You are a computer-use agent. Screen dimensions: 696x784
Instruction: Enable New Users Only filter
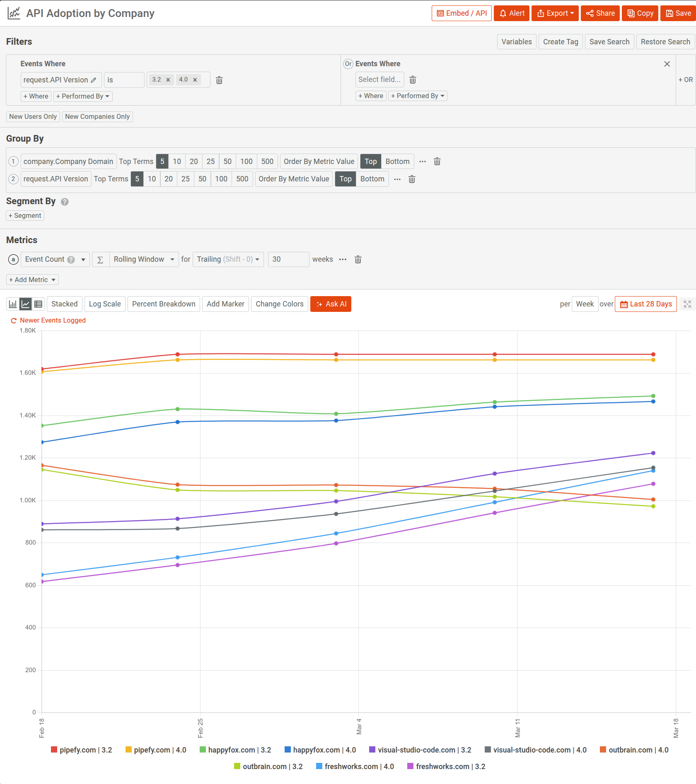click(33, 116)
